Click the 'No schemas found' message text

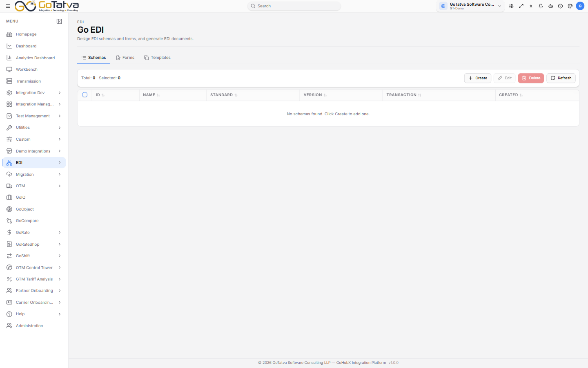[328, 114]
